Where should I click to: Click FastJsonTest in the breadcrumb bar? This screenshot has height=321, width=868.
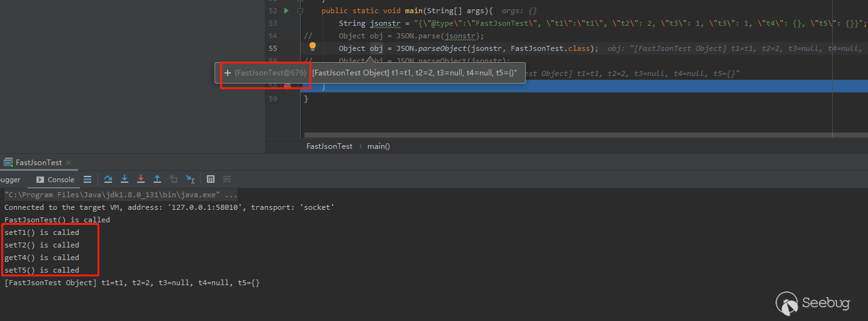click(x=329, y=146)
